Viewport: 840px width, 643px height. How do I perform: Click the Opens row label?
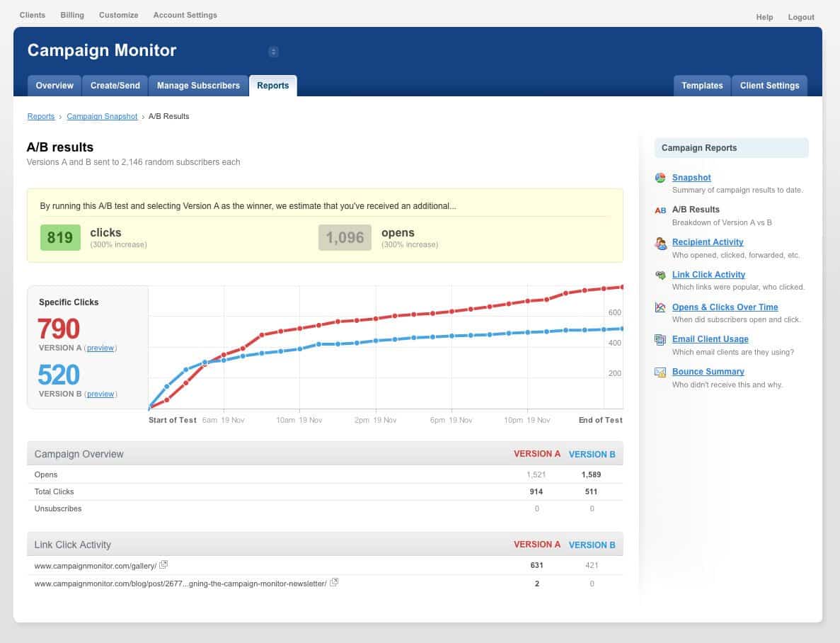45,474
